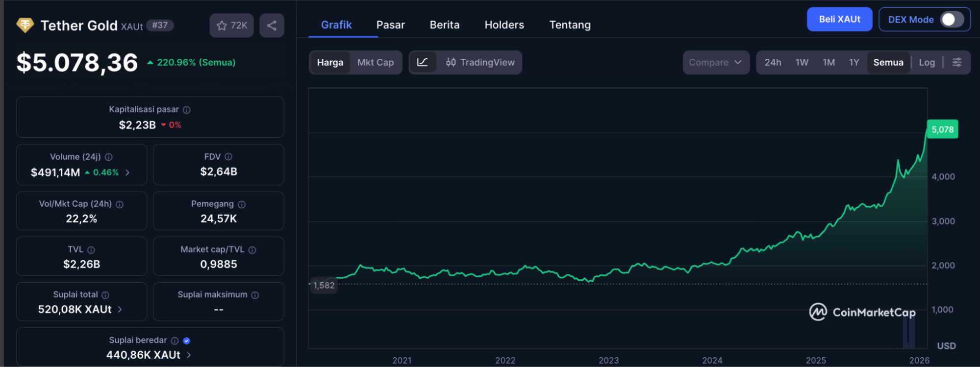Click the 520,08K XAUt total supply value
Screen dimensions: 980x367
point(75,310)
